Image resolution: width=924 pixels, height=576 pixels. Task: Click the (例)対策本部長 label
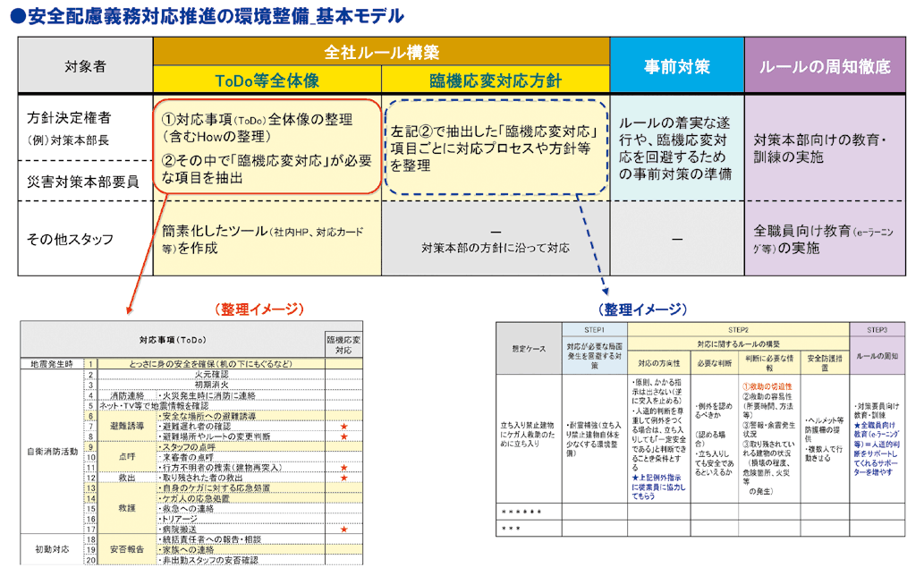coord(68,140)
